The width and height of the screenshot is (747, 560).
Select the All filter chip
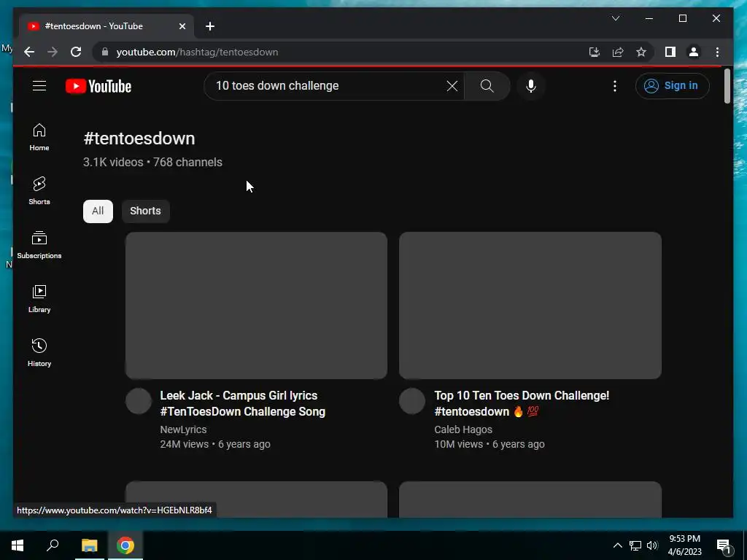[x=98, y=211]
